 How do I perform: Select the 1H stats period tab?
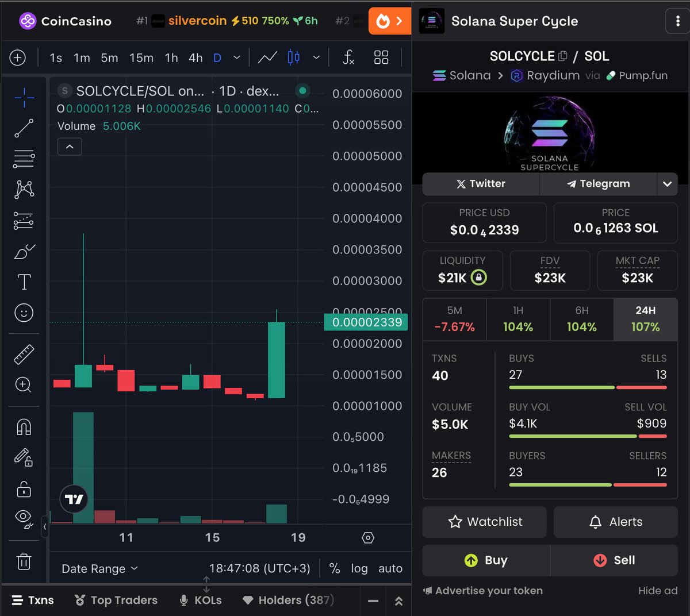point(518,319)
